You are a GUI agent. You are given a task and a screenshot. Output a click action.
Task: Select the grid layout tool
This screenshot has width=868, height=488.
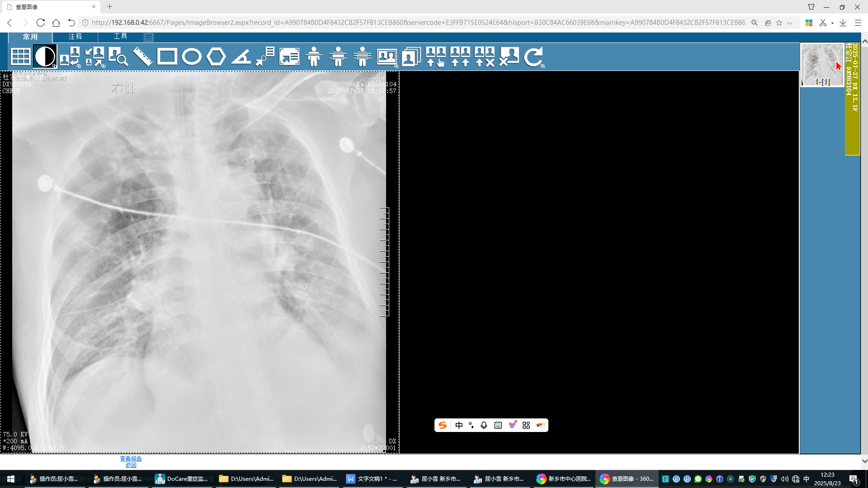pyautogui.click(x=21, y=57)
